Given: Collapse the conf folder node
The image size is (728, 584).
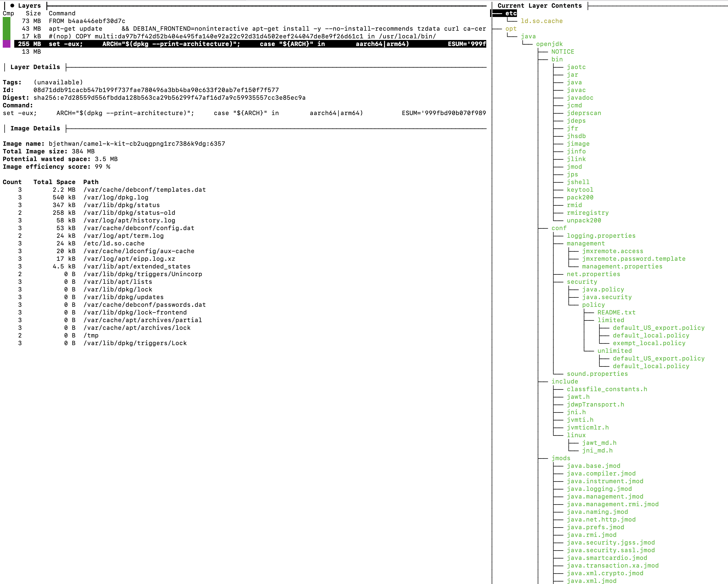Looking at the screenshot, I should point(559,228).
